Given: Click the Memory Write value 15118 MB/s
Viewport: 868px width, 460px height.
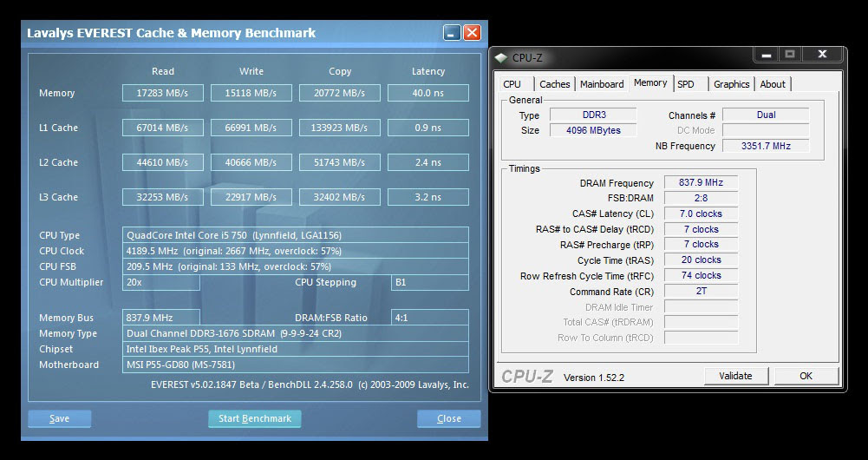Looking at the screenshot, I should [x=251, y=93].
